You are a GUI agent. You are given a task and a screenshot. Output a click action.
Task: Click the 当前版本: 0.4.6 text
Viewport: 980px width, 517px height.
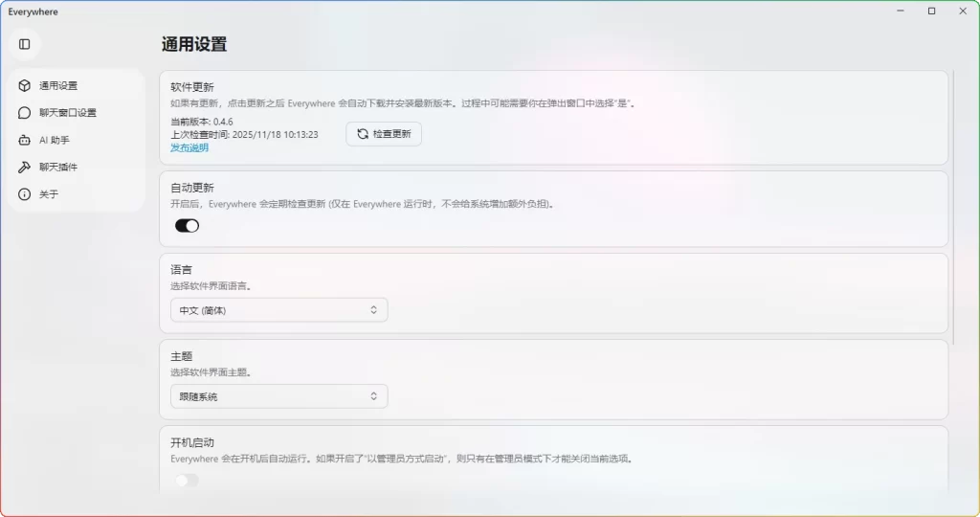pyautogui.click(x=202, y=122)
